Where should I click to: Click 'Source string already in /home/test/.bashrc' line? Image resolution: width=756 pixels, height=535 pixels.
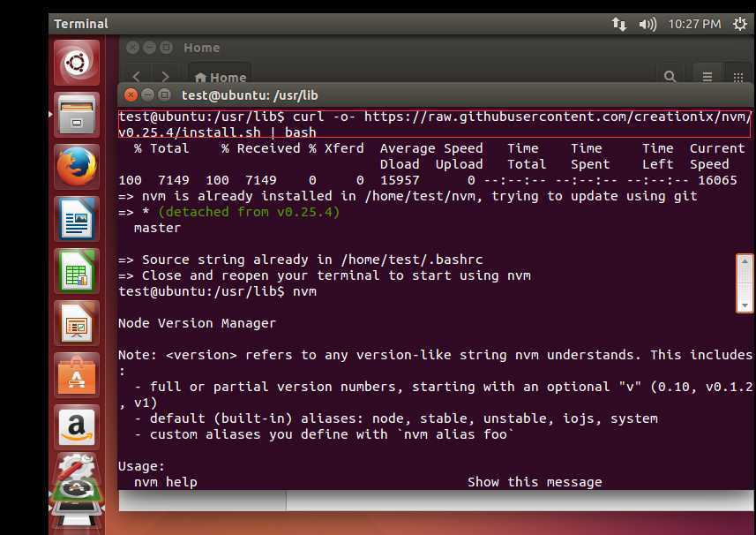[x=301, y=260]
